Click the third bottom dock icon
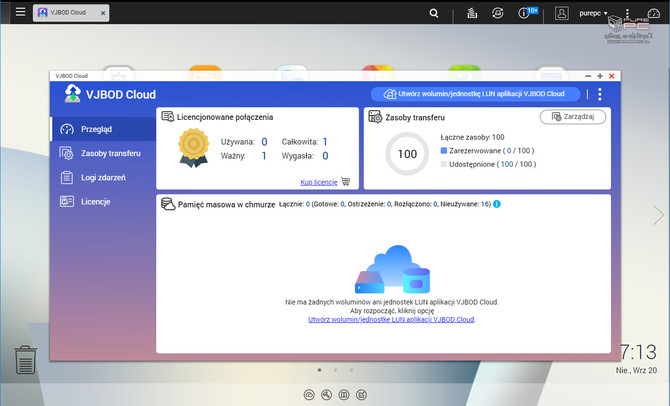The image size is (670, 406). pos(344,395)
